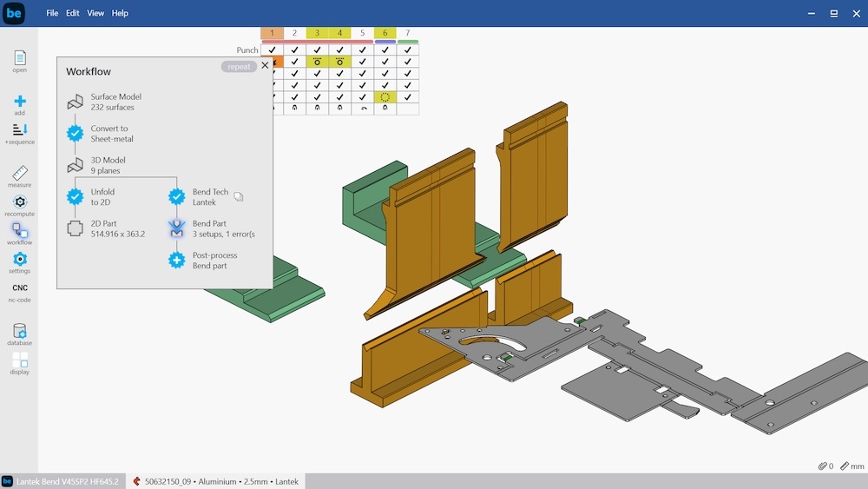Open settings from the left sidebar
The height and width of the screenshot is (489, 868).
pyautogui.click(x=20, y=259)
